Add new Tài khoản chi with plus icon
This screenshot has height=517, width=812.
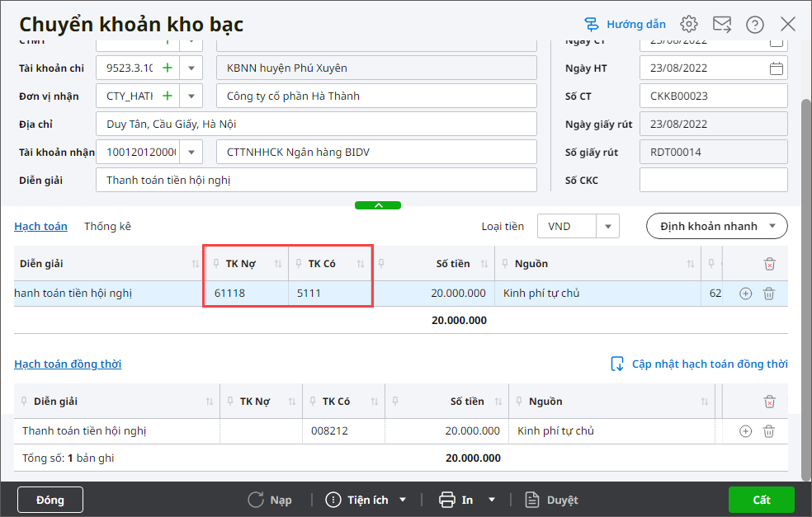pos(168,68)
